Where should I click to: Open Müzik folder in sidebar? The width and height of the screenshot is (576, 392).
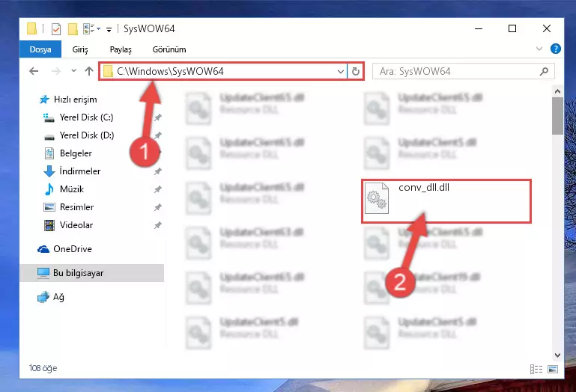click(72, 189)
